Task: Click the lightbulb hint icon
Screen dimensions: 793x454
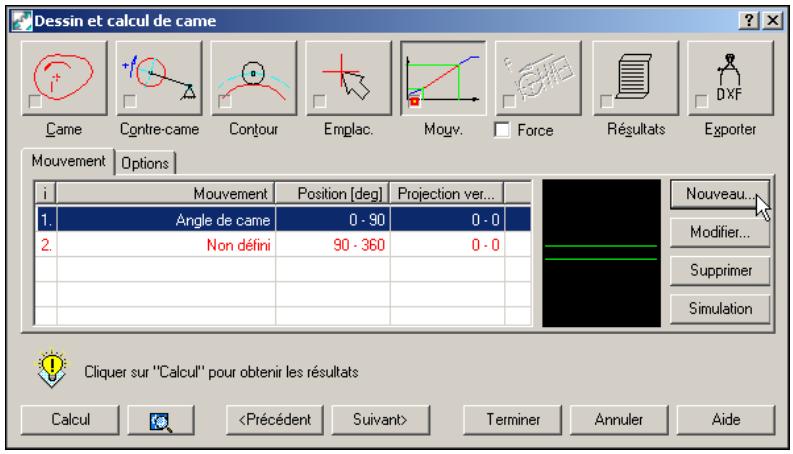Action: [52, 368]
